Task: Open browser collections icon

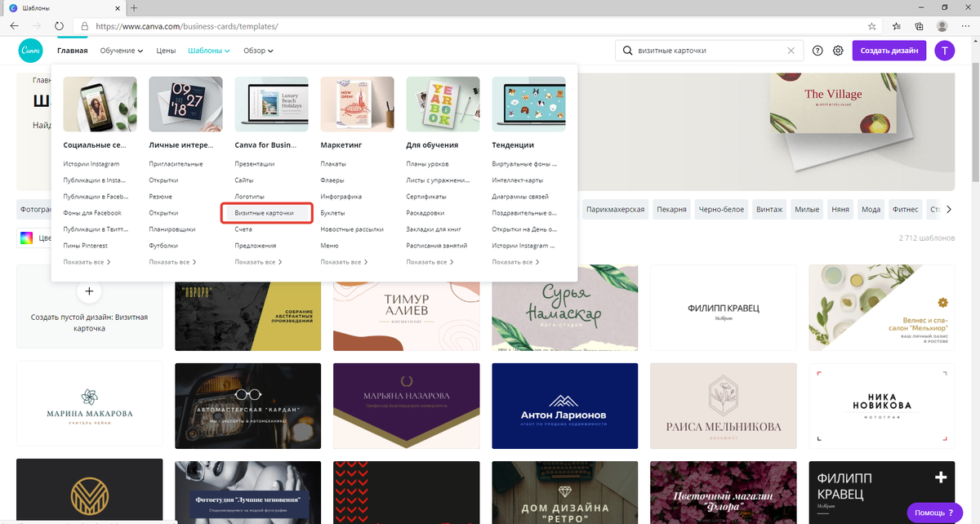Action: 920,26
